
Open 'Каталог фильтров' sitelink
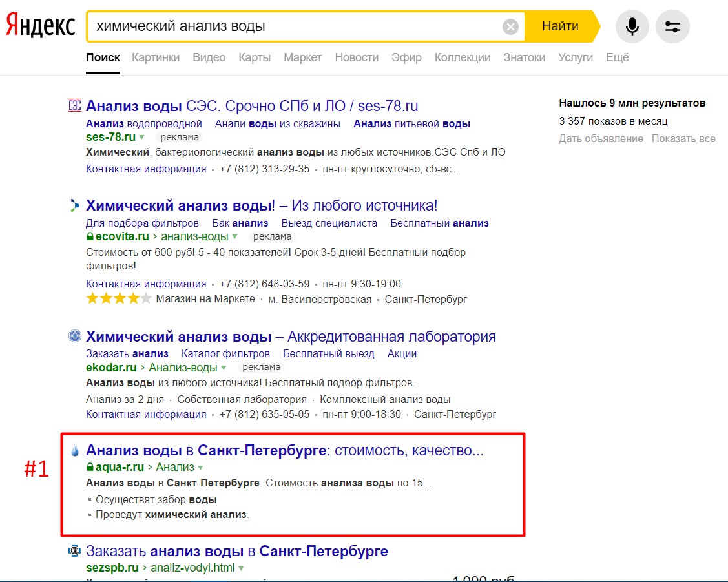click(x=225, y=353)
